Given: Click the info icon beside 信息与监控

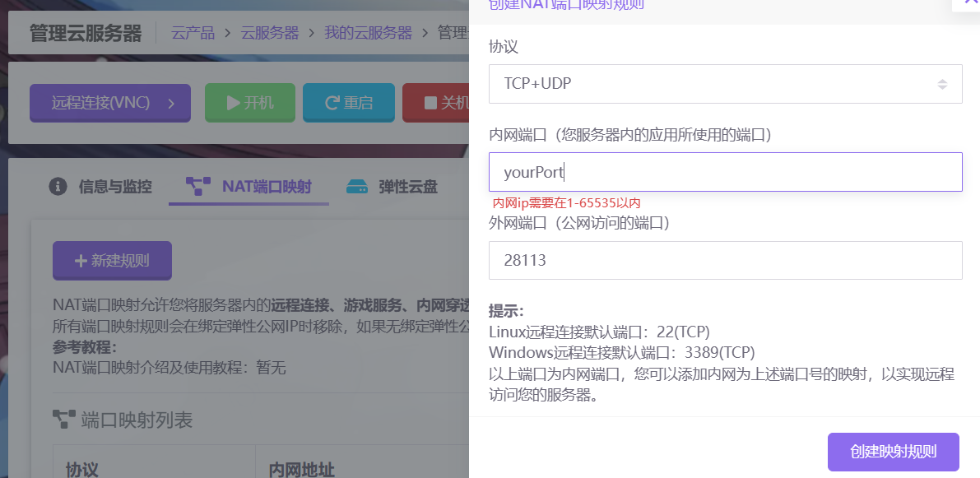Looking at the screenshot, I should pos(58,186).
